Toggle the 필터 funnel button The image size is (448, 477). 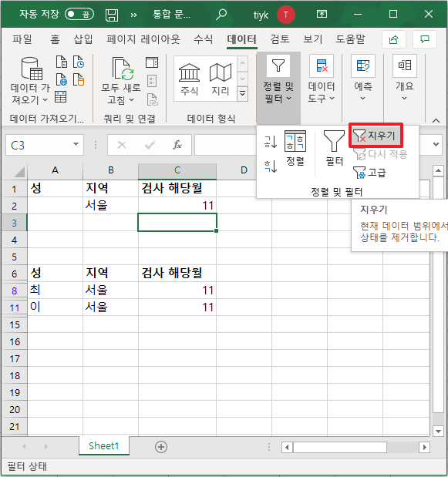(334, 149)
